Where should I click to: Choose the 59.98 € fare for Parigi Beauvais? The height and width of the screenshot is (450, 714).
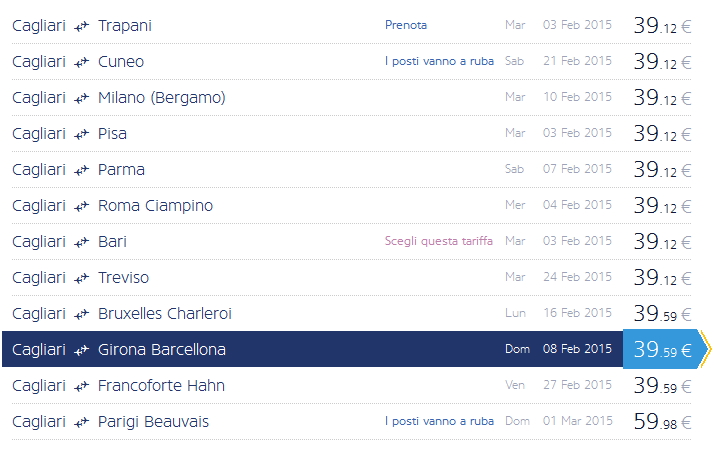(662, 422)
